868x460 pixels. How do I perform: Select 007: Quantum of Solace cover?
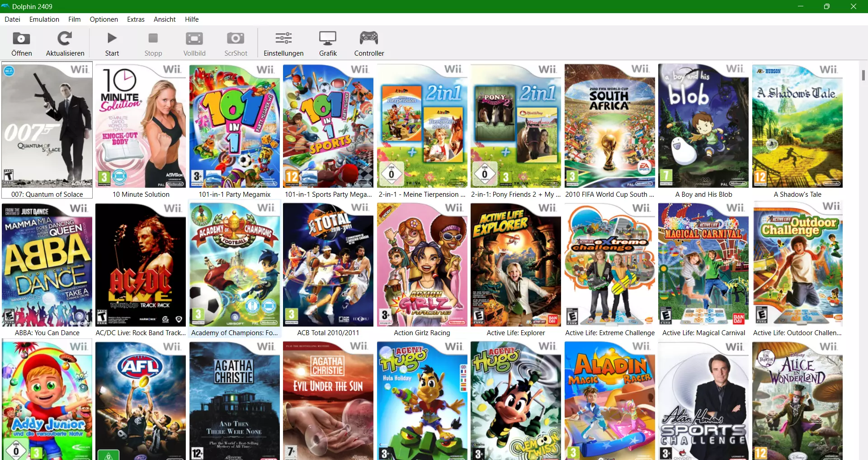[47, 126]
